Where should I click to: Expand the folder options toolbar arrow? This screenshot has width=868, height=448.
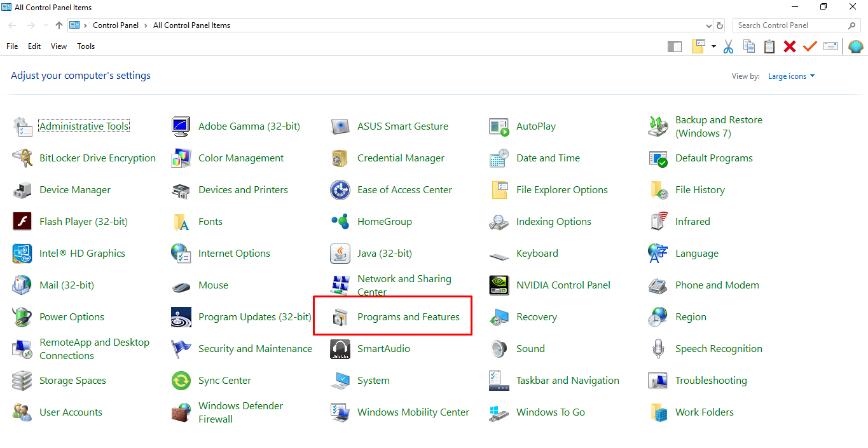point(713,46)
